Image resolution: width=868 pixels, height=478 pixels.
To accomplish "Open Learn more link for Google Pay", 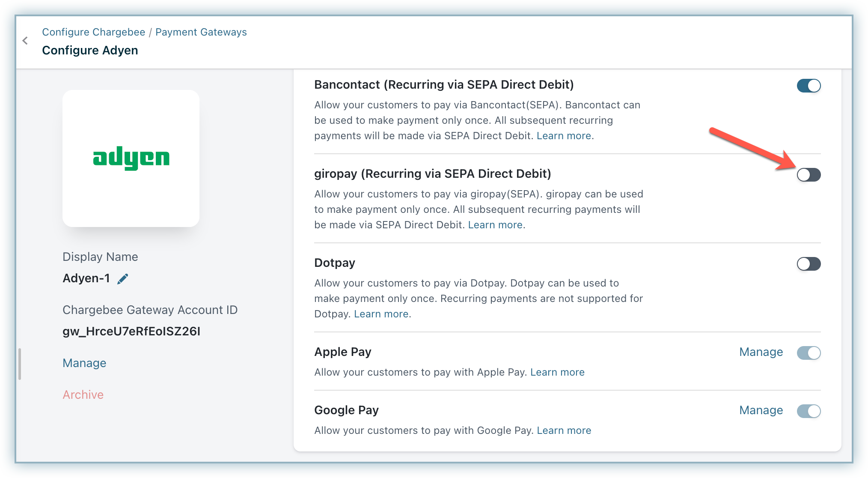I will [564, 430].
